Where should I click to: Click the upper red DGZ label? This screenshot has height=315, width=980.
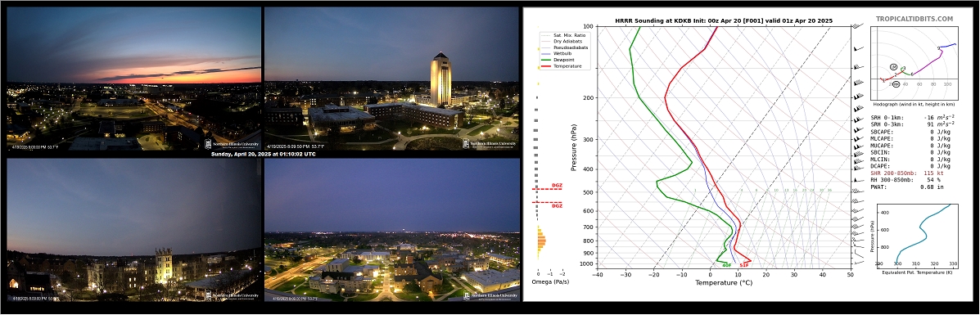557,186
